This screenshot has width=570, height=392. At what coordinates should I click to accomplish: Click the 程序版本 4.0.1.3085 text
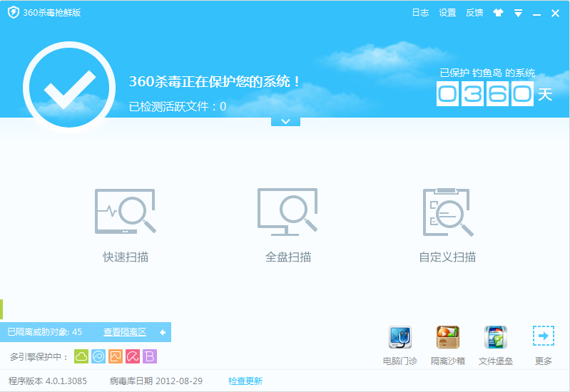tap(48, 381)
